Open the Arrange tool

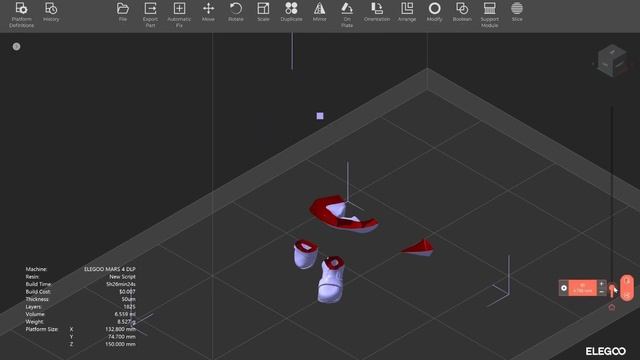pos(407,12)
